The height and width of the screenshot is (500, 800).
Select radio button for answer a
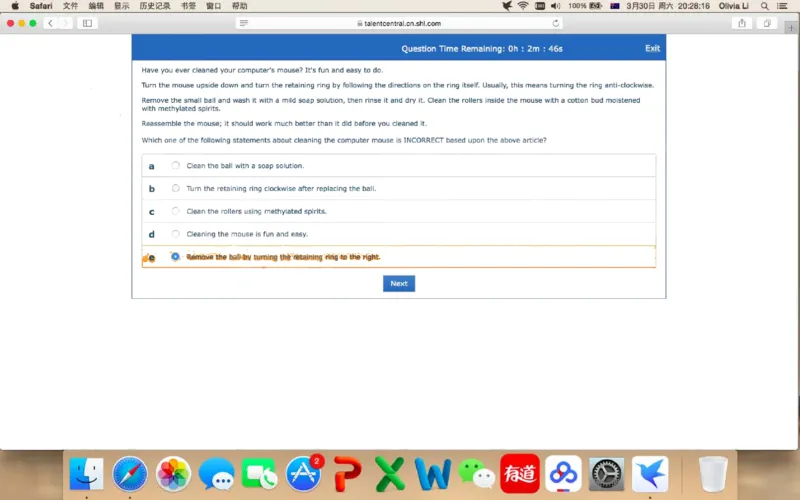click(176, 166)
